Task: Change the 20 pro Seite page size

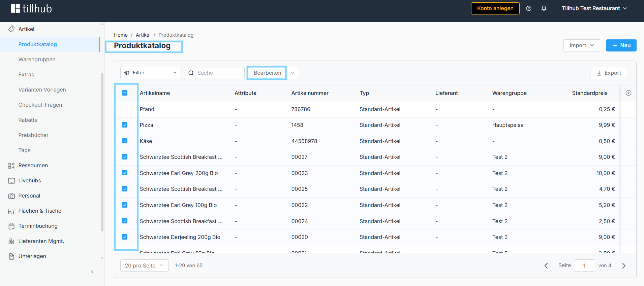Action: click(x=144, y=266)
